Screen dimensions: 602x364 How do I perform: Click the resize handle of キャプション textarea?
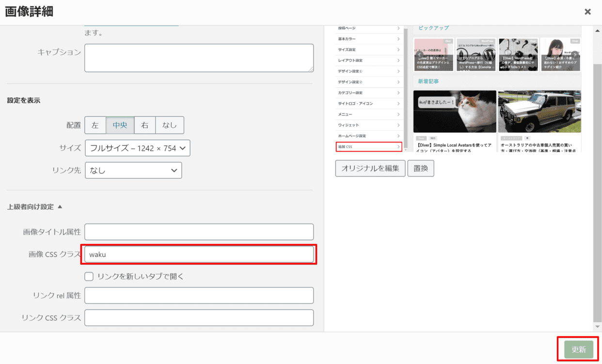click(x=311, y=69)
